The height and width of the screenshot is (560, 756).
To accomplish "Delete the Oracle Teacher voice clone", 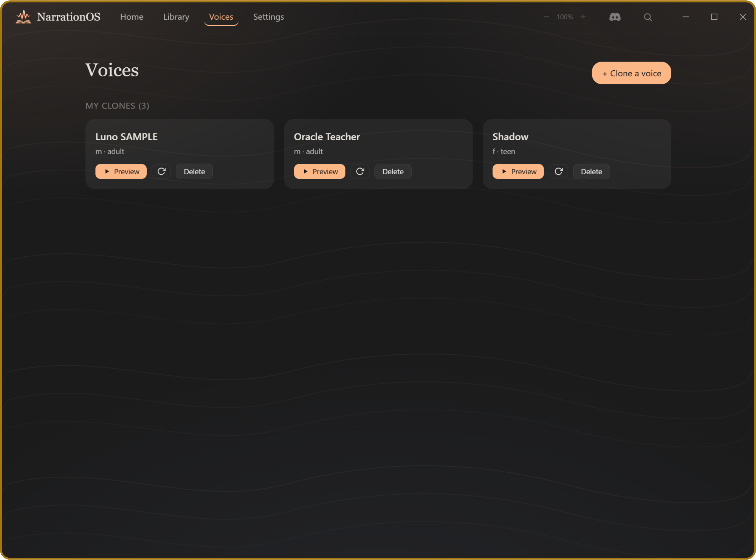I will (x=393, y=172).
